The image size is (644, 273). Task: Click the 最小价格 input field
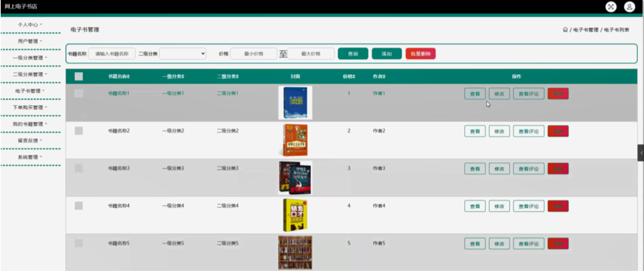[253, 54]
